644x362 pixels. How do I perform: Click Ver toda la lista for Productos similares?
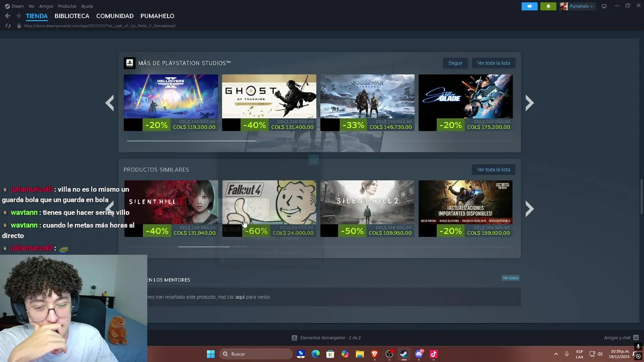493,169
